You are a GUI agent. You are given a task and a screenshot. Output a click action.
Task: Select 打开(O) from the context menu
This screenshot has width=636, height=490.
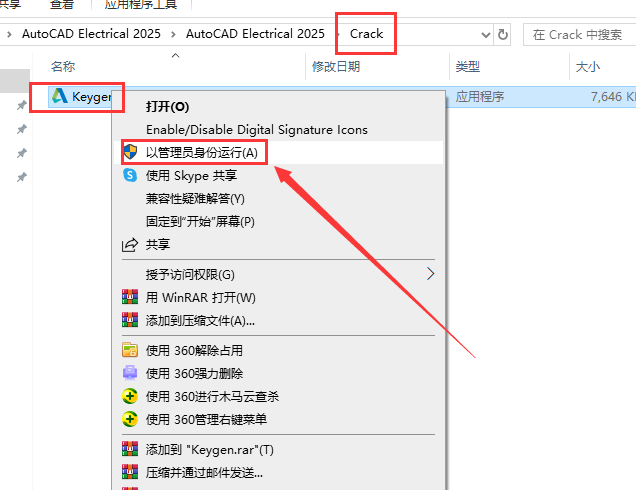click(167, 106)
